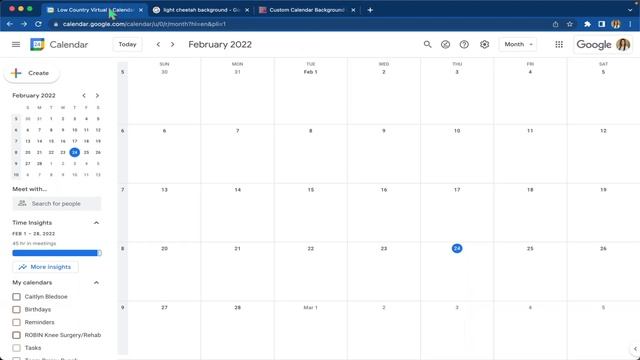Click day 17 in the mini calendar
The height and width of the screenshot is (360, 640).
74,141
